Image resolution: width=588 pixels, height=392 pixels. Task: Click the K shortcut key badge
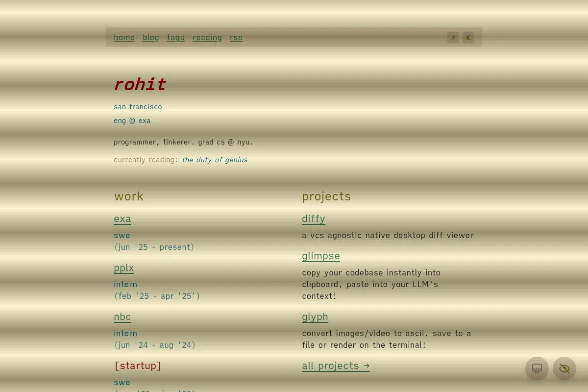point(468,38)
